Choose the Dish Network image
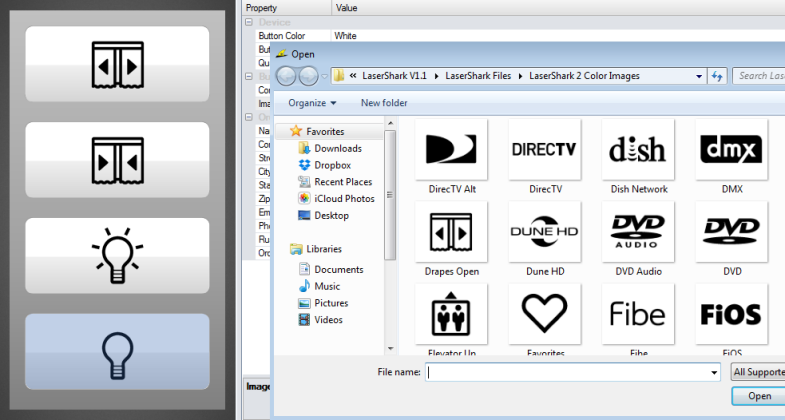The width and height of the screenshot is (785, 420). (638, 149)
